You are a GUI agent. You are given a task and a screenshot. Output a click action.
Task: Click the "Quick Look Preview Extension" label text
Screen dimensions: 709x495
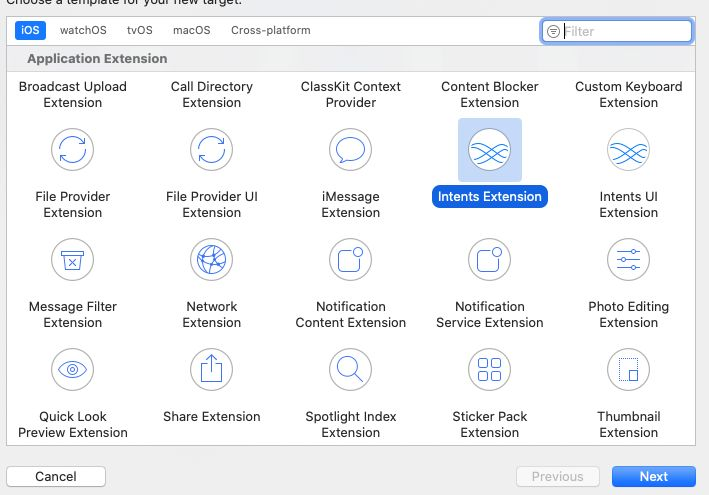click(x=73, y=424)
